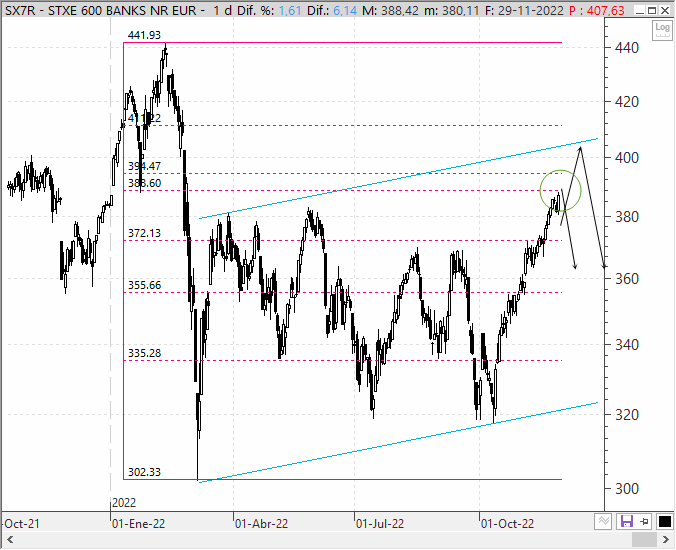This screenshot has width=676, height=550.
Task: Click the 355.66 Fibonacci level label
Action: (144, 285)
